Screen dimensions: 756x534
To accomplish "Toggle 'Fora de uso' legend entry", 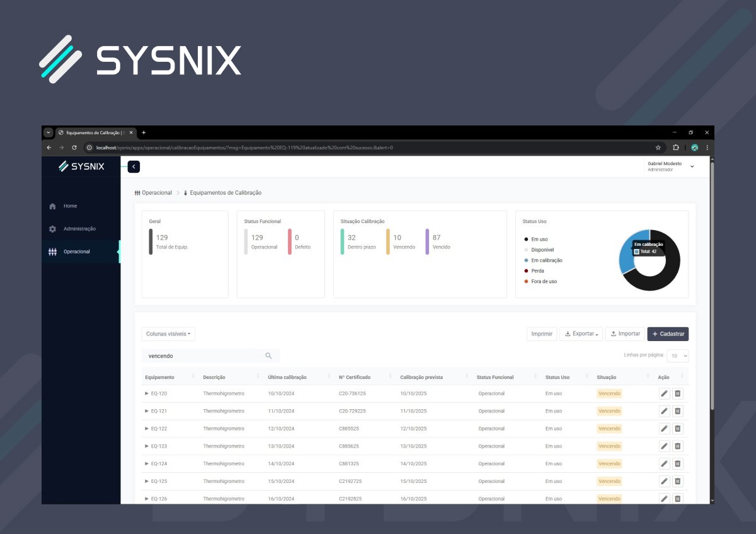I will (543, 281).
